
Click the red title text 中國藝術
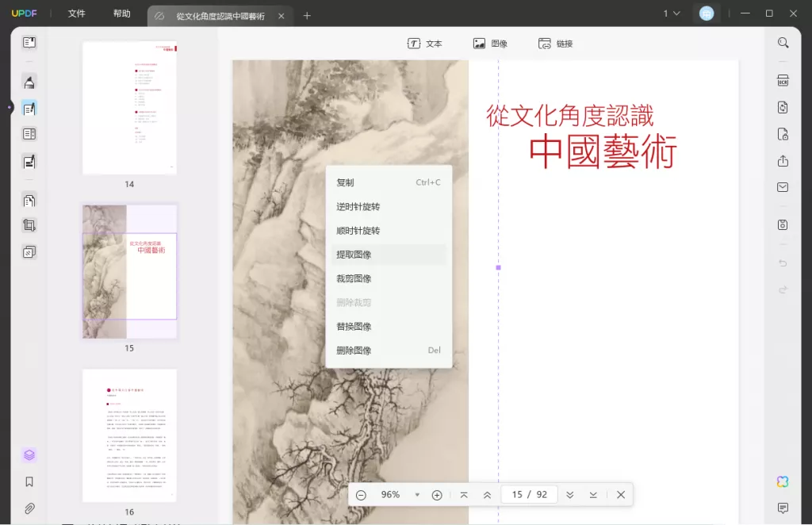[603, 151]
